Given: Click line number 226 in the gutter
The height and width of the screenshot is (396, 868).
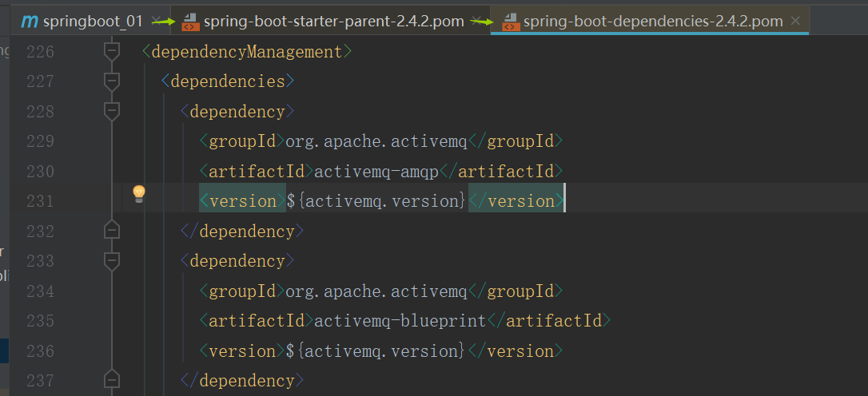Looking at the screenshot, I should [41, 52].
